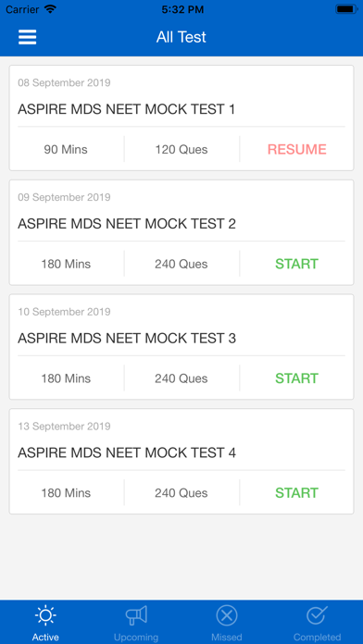363x644 pixels.
Task: Select the 09 September 2019 date
Action: coord(64,197)
